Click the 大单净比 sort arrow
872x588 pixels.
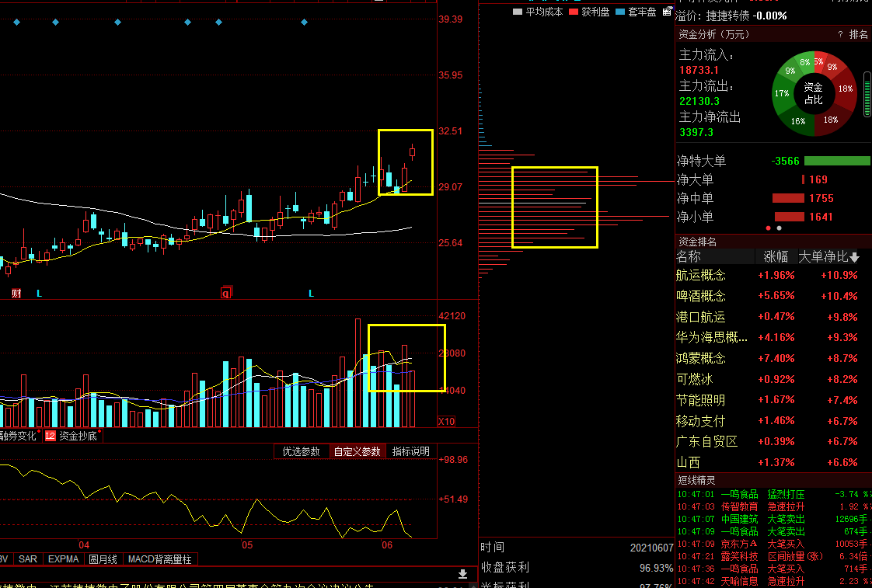(855, 257)
